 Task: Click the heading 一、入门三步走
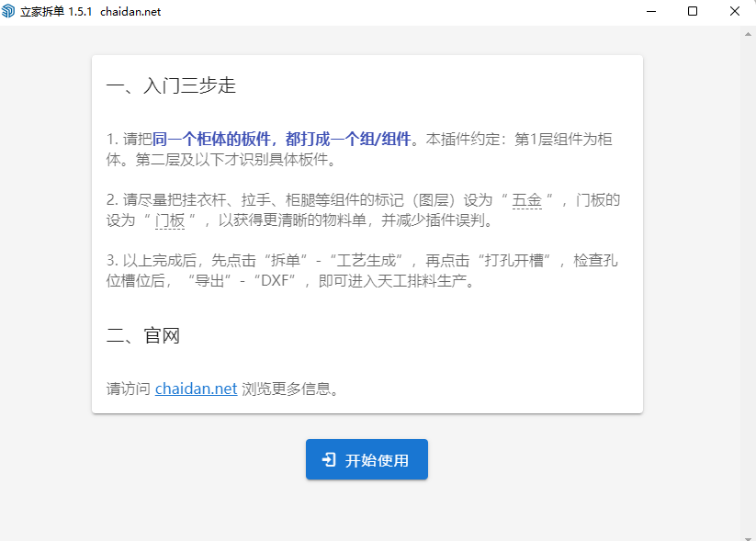point(171,86)
